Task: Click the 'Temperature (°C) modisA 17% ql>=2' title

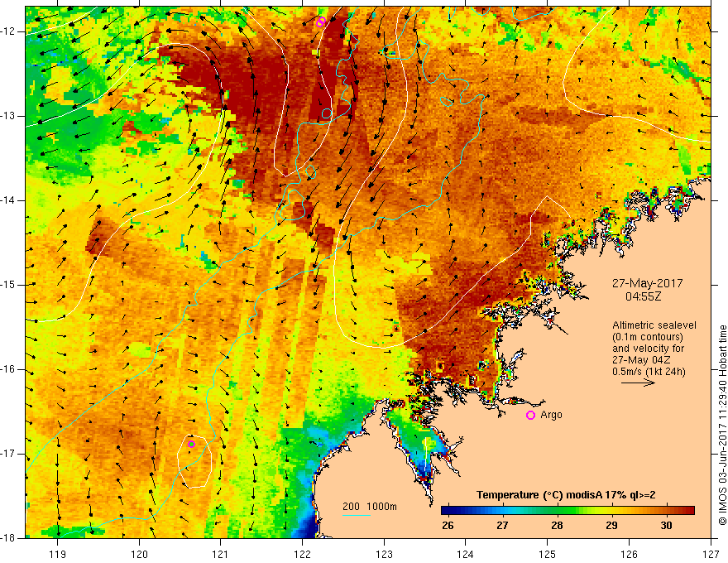Action: click(x=566, y=495)
